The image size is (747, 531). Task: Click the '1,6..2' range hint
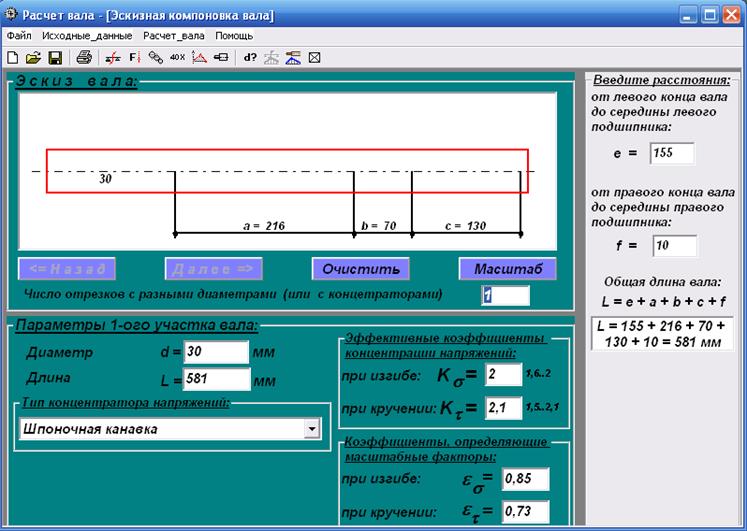tap(538, 373)
